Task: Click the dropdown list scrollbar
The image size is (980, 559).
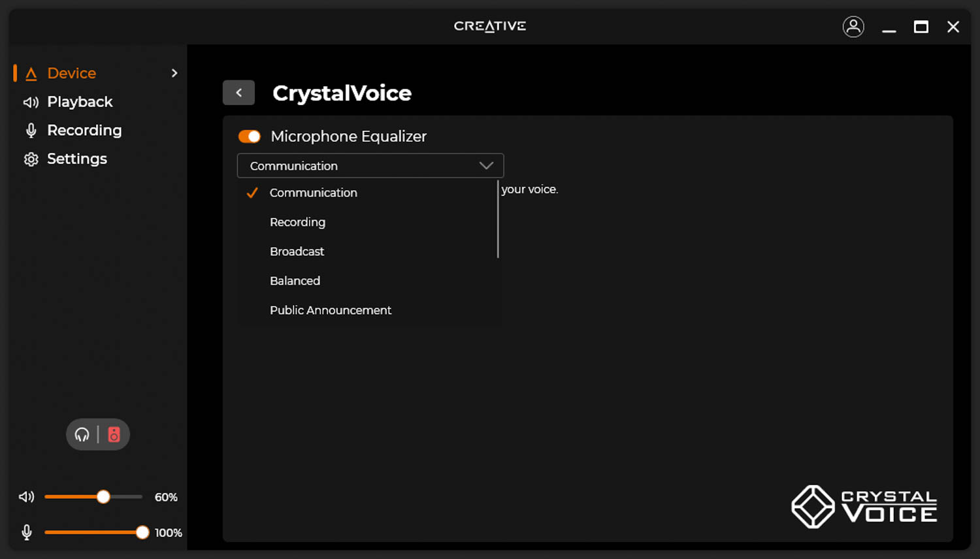Action: tap(498, 219)
